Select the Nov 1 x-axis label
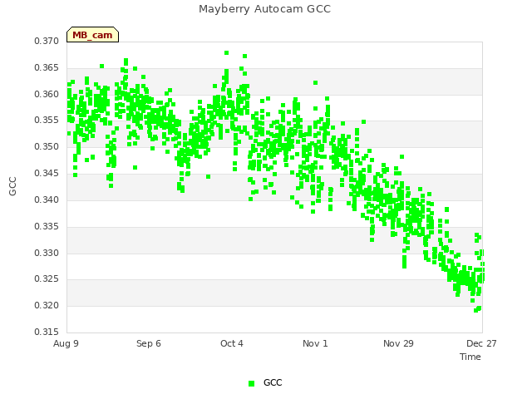Image resolution: width=532 pixels, height=399 pixels. coord(315,343)
